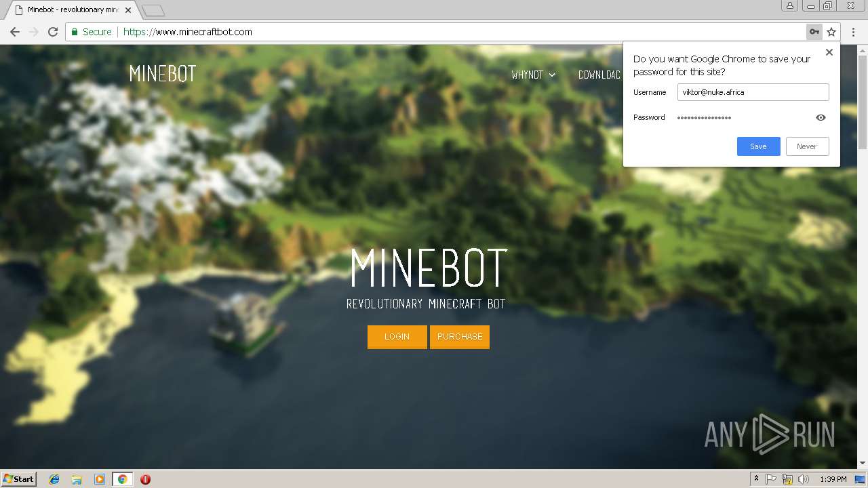Image resolution: width=868 pixels, height=488 pixels.
Task: Close the save password popup
Action: [x=829, y=52]
